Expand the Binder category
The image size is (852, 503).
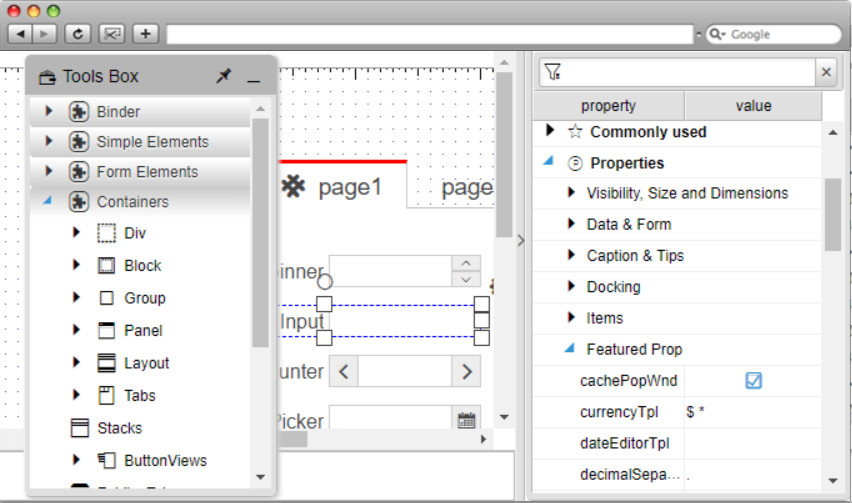[x=49, y=111]
